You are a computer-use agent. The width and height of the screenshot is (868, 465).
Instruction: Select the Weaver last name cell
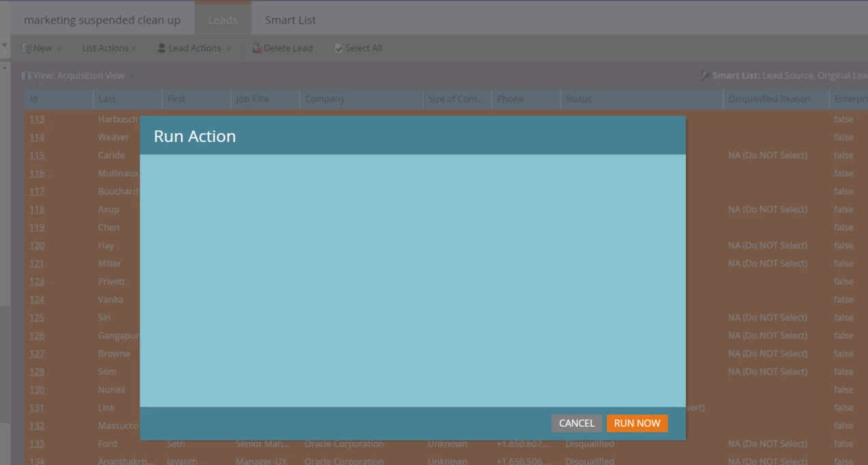(x=113, y=137)
